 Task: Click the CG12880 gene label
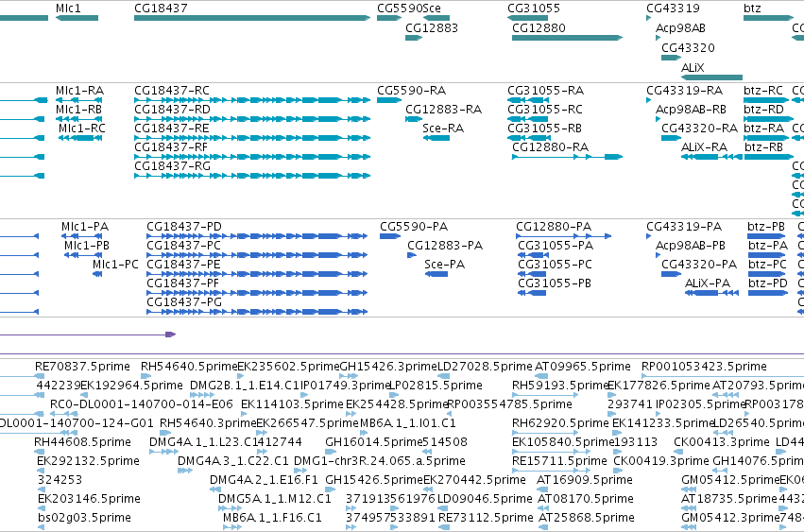pyautogui.click(x=539, y=28)
